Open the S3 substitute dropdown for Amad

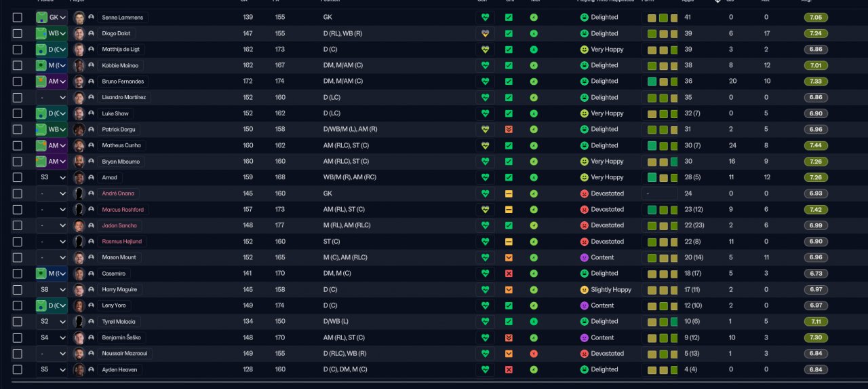52,177
